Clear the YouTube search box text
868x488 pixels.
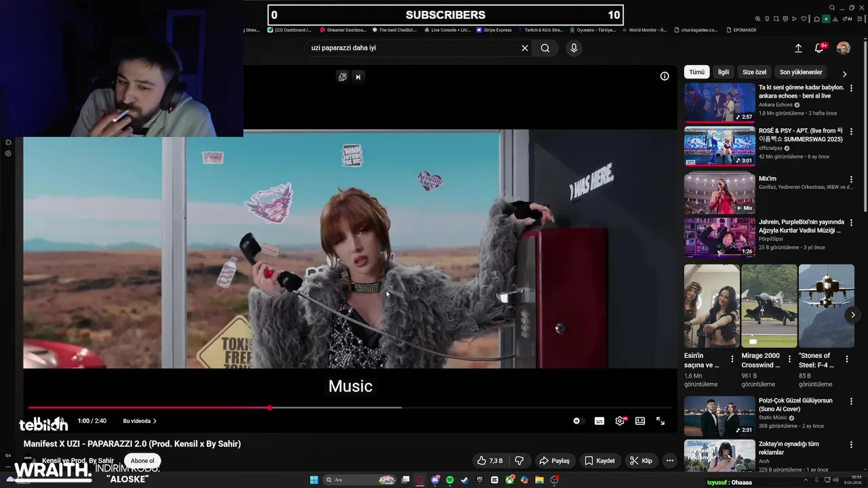coord(524,48)
